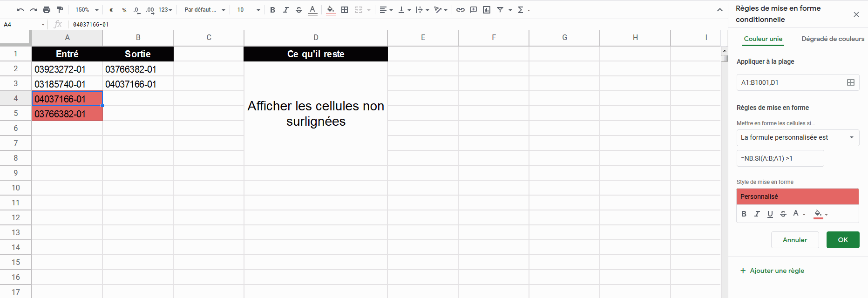Click the range field A1:B1001,D1
The image size is (868, 298).
tap(798, 82)
